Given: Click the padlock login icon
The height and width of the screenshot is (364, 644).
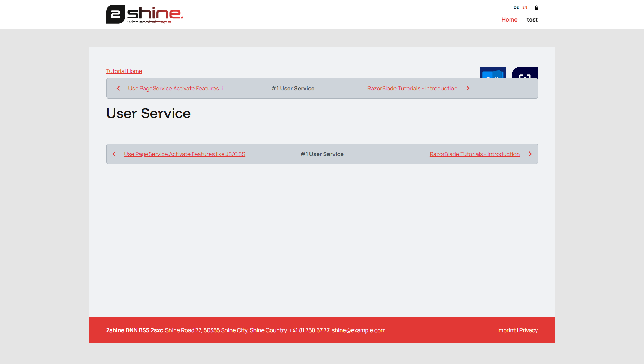Looking at the screenshot, I should coord(536,7).
